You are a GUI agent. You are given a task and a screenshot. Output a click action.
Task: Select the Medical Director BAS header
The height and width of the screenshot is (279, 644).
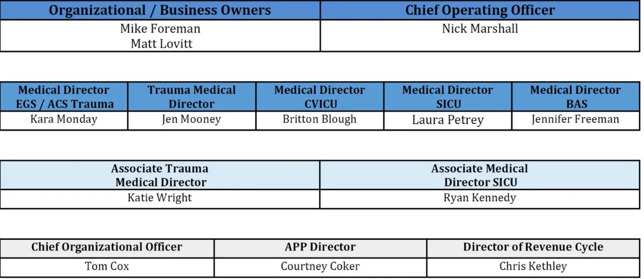576,97
